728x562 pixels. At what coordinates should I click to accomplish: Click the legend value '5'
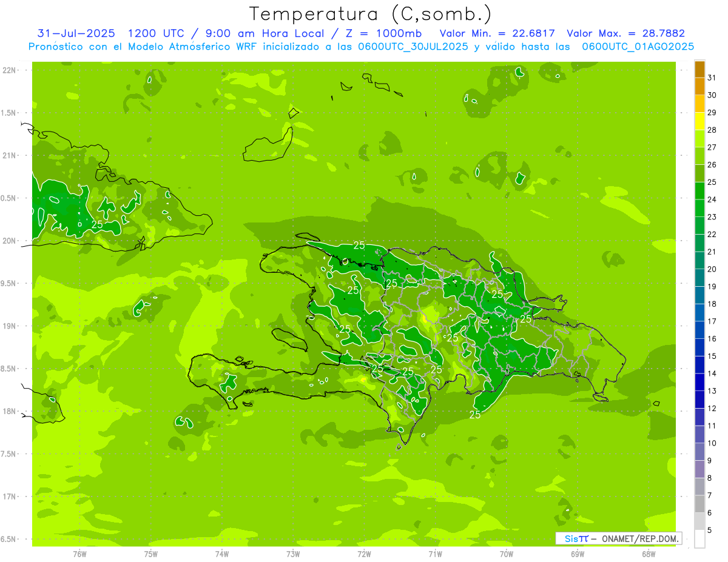click(x=709, y=530)
